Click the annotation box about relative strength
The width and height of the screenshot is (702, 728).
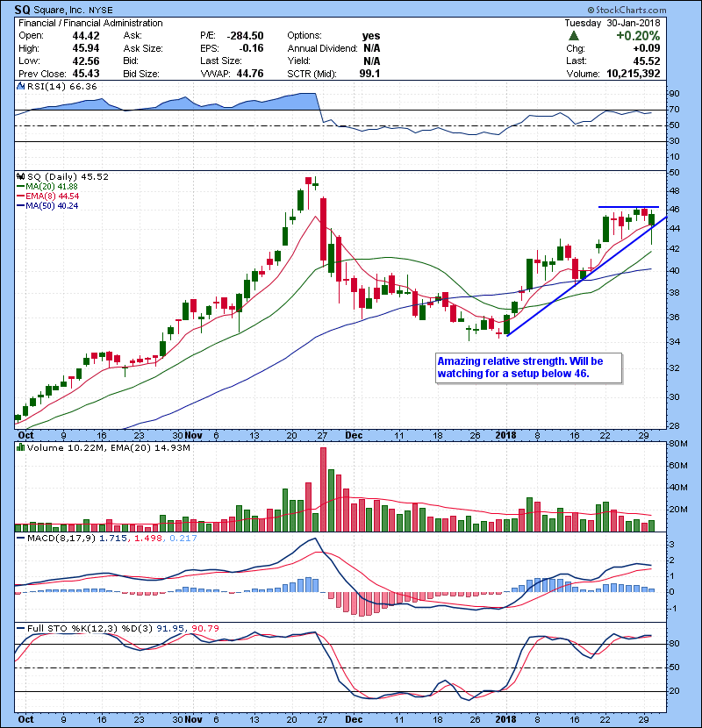(528, 368)
